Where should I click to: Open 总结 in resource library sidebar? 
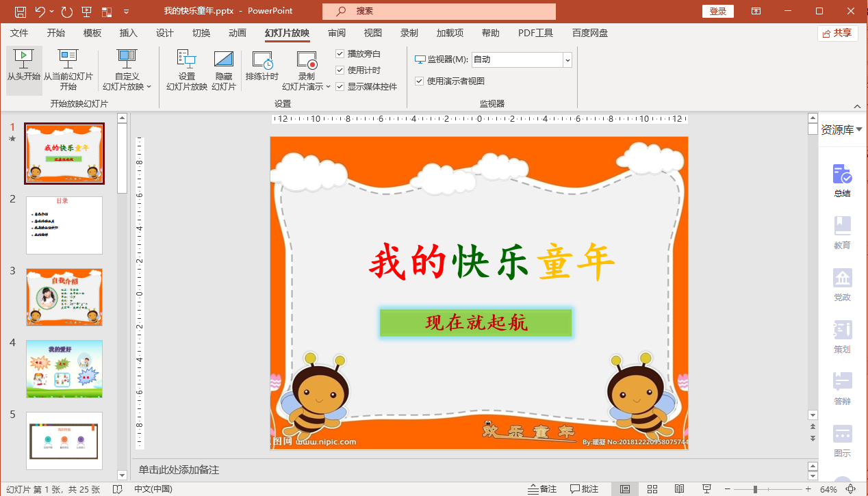click(842, 181)
